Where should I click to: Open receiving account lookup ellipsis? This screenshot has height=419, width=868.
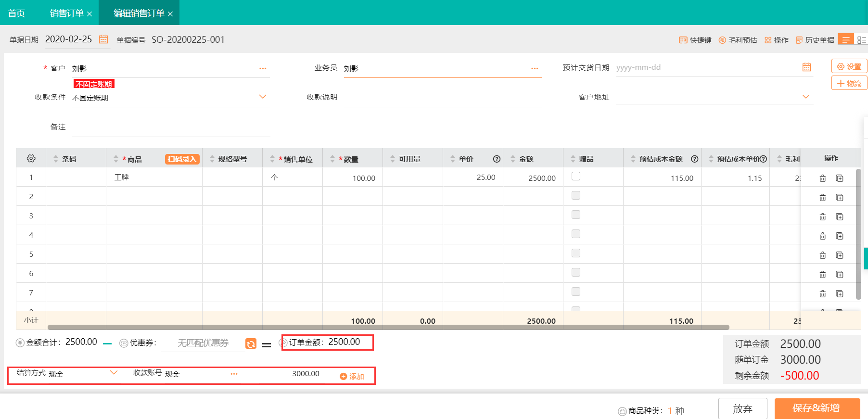tap(234, 374)
